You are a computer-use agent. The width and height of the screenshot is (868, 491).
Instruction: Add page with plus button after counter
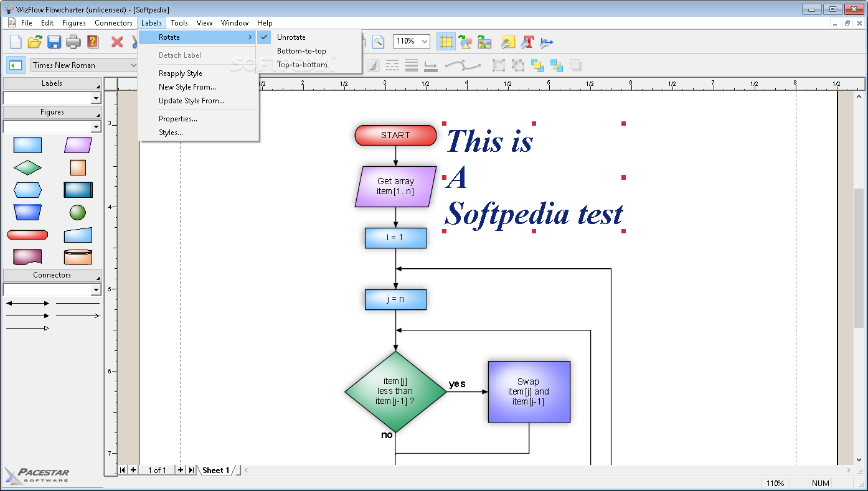[x=181, y=470]
